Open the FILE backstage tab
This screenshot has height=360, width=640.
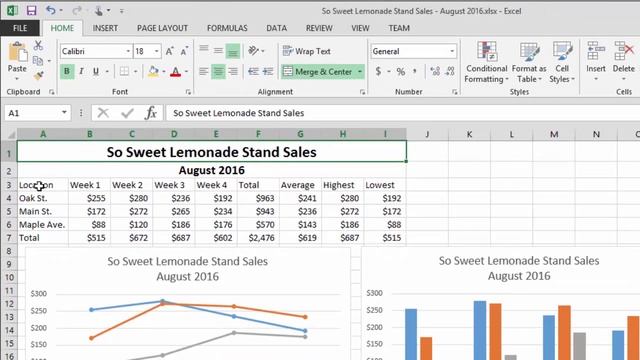point(20,28)
